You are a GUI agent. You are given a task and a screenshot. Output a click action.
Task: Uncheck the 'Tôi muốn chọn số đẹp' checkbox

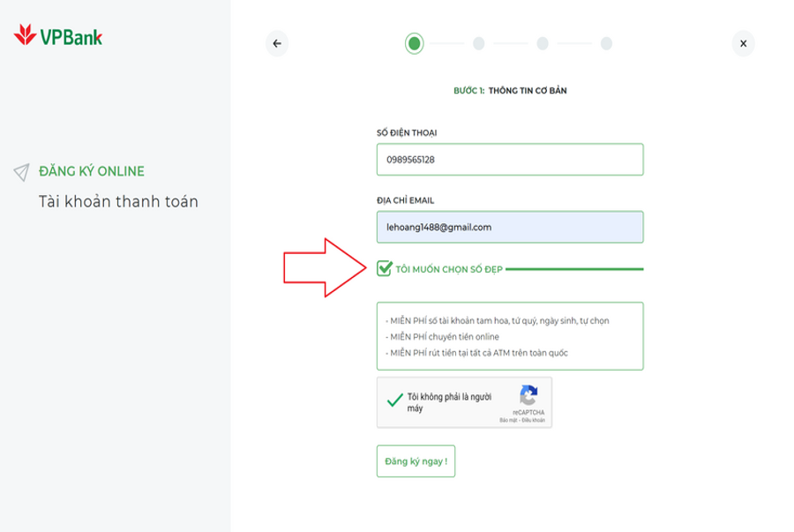point(385,268)
